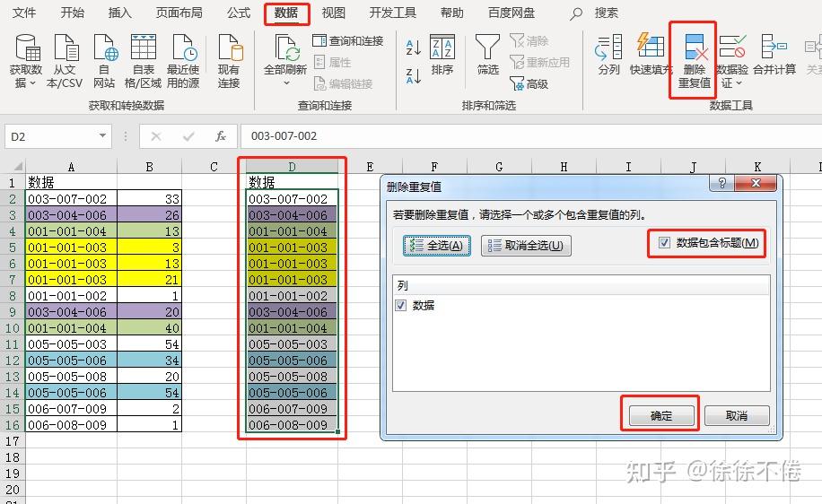Screen dimensions: 822x504
Task: Select the yellow cell A5
Action: point(71,248)
